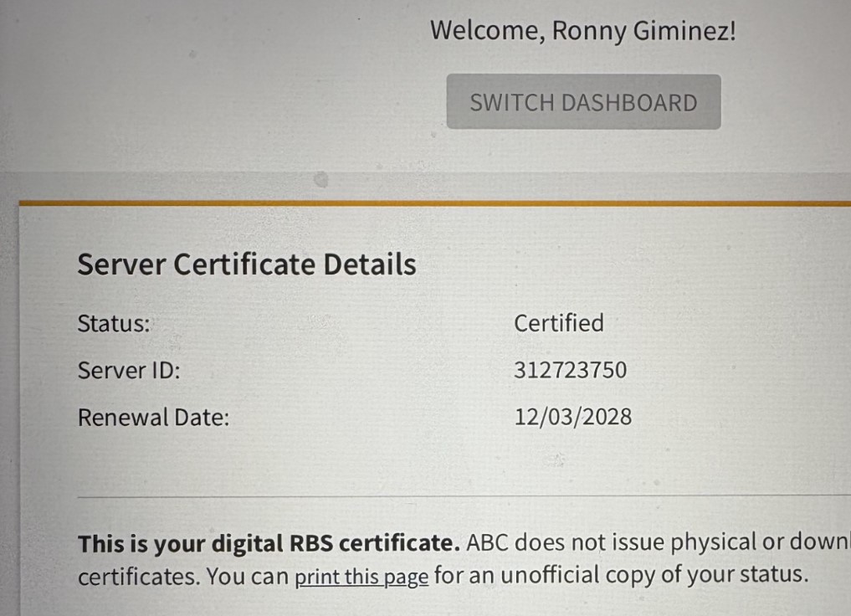Click the SWITCH DASHBOARD button
Image resolution: width=851 pixels, height=616 pixels.
[583, 102]
